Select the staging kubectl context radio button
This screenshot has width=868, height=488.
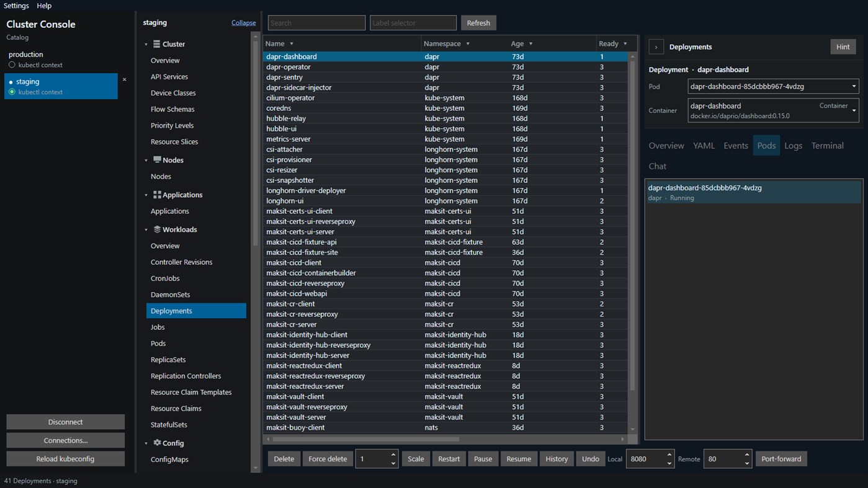click(x=12, y=92)
